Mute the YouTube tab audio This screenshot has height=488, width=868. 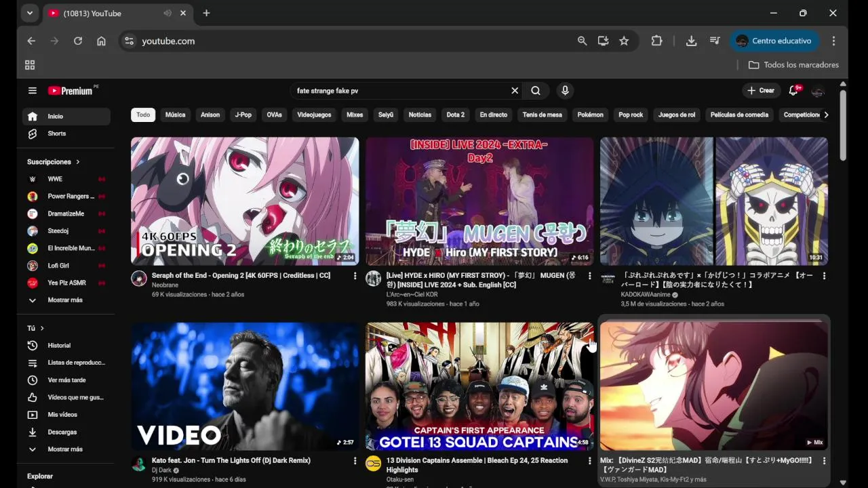pyautogui.click(x=167, y=14)
